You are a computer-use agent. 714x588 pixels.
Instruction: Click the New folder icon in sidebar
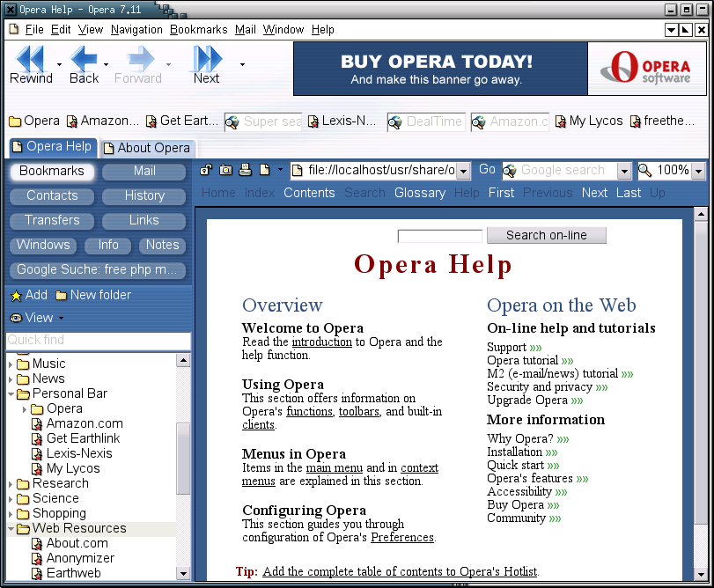click(x=61, y=296)
